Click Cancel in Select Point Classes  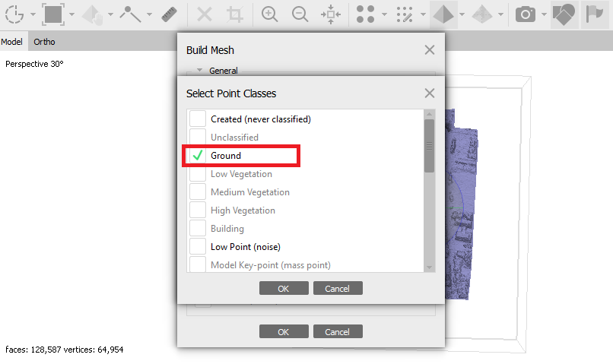click(x=338, y=288)
